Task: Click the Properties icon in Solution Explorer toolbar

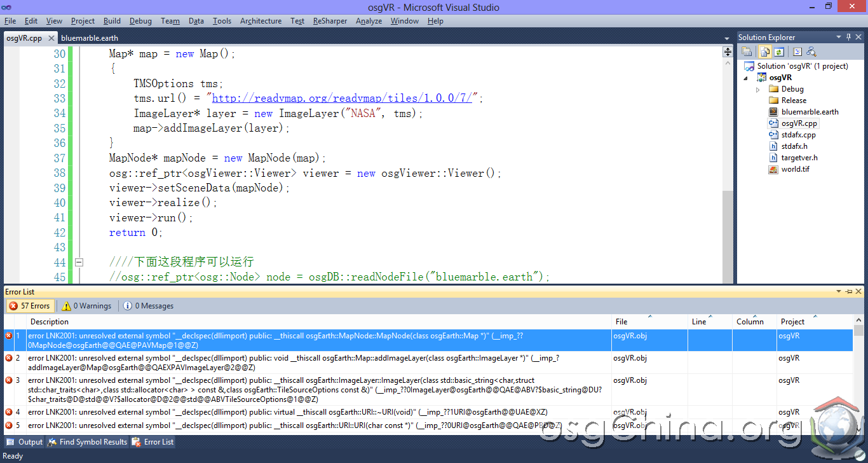Action: (x=747, y=52)
